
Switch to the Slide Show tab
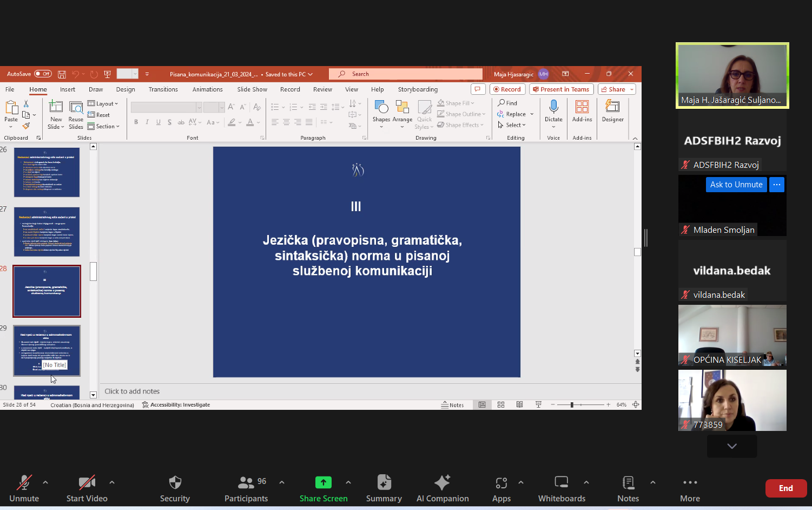(252, 89)
